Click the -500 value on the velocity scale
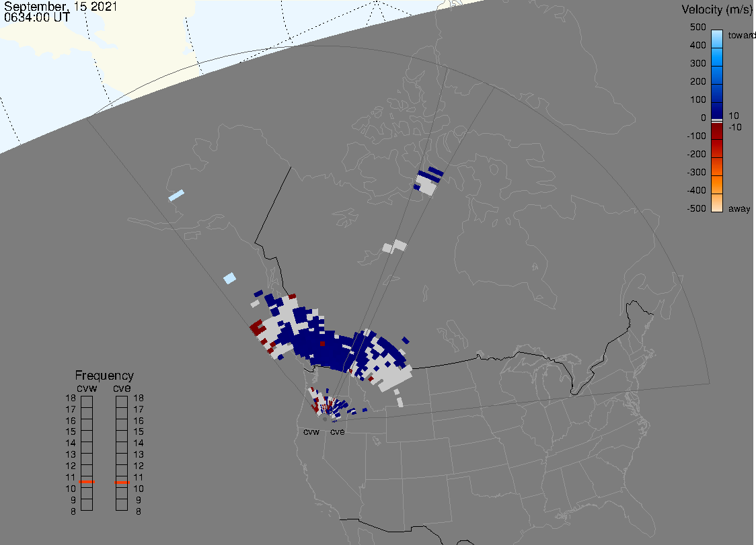Screen dimensions: 756x545 pyautogui.click(x=696, y=208)
